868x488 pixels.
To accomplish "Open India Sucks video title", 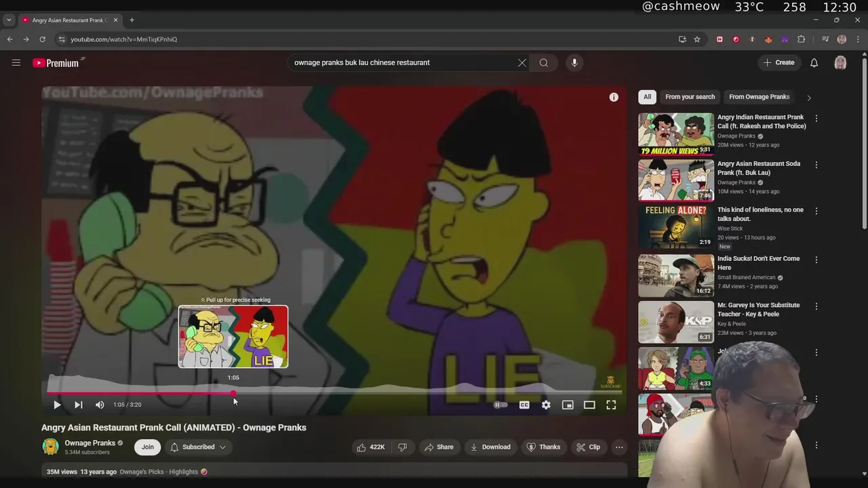I will point(758,263).
